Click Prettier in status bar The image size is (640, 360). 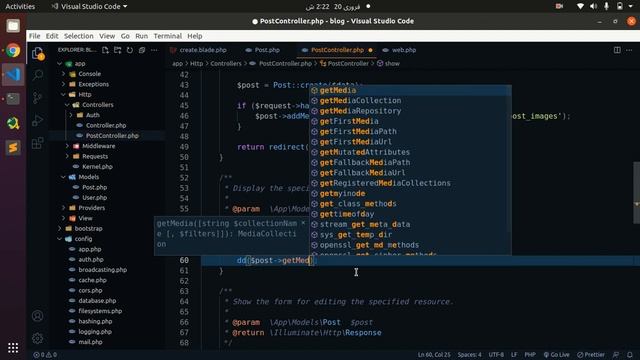(x=591, y=355)
